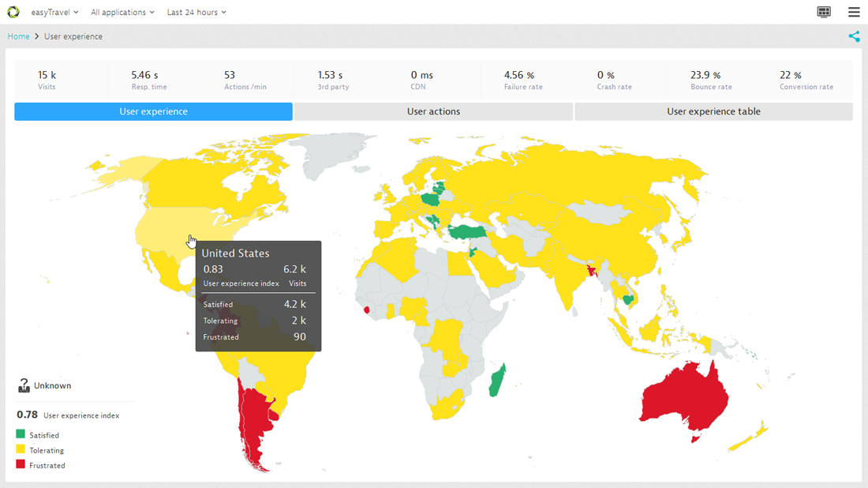Select Madagascar on the map
The height and width of the screenshot is (488, 868).
497,380
